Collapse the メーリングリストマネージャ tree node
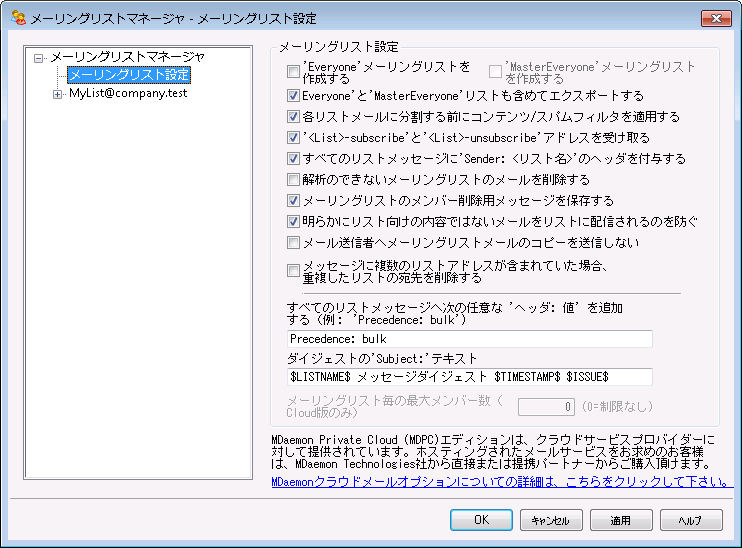Screen dimensions: 742x548 pyautogui.click(x=39, y=58)
